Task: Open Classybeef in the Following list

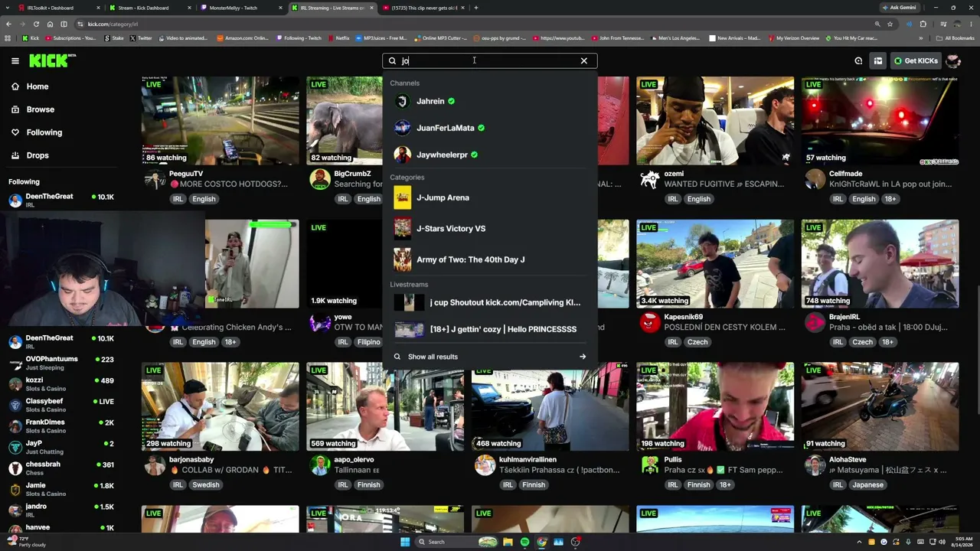Action: [x=61, y=405]
